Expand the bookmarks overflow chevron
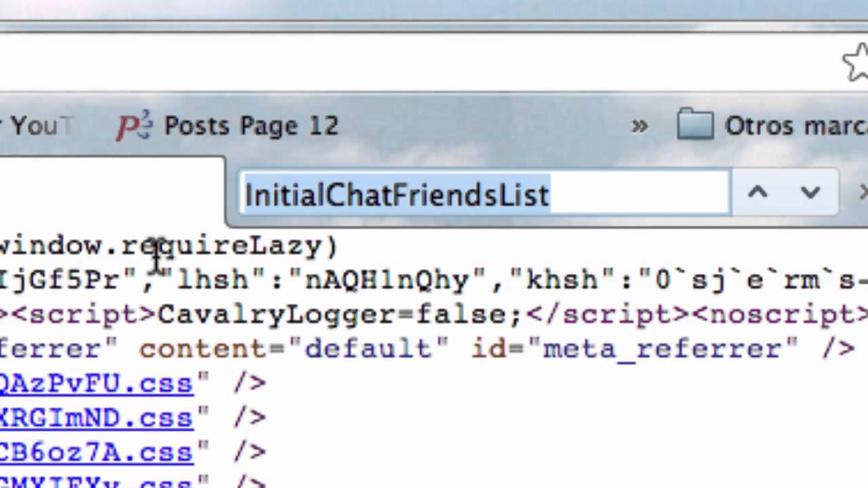 (x=639, y=126)
